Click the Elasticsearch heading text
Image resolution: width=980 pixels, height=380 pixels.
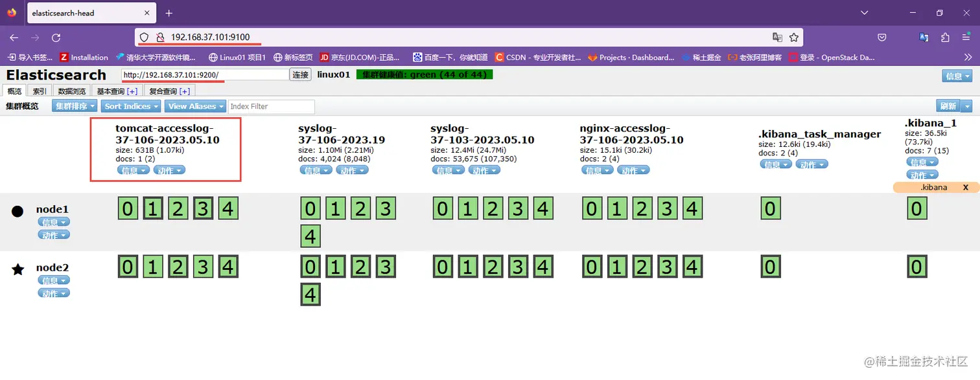pos(56,74)
